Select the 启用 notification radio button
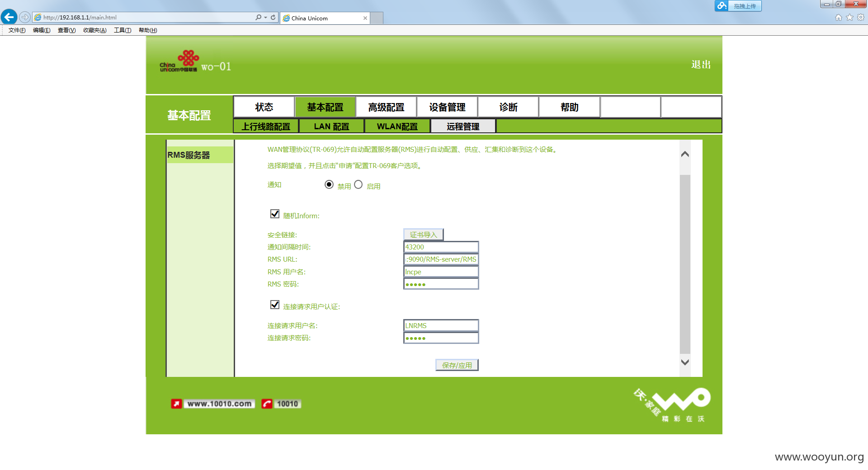The width and height of the screenshot is (868, 470). pyautogui.click(x=359, y=184)
